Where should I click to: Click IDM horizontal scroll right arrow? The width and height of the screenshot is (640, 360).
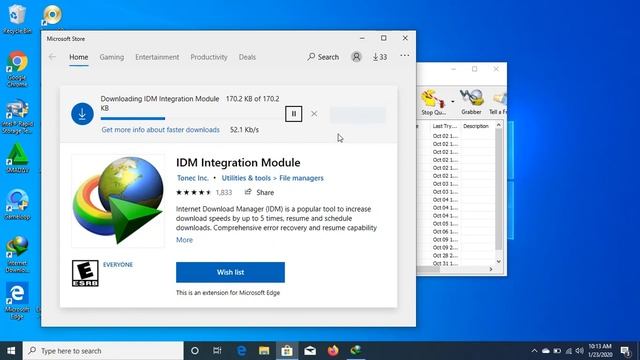(491, 269)
